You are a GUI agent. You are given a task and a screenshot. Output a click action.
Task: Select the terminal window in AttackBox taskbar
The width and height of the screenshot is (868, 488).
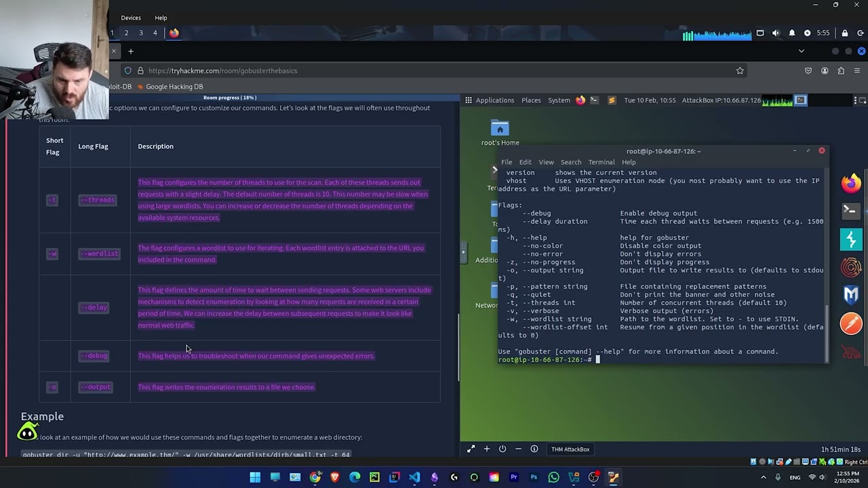(x=800, y=100)
